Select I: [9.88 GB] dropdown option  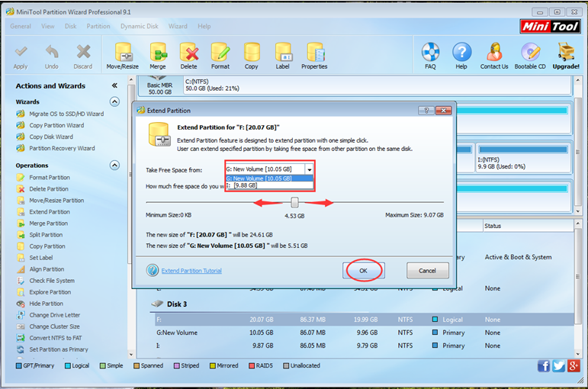pyautogui.click(x=269, y=185)
